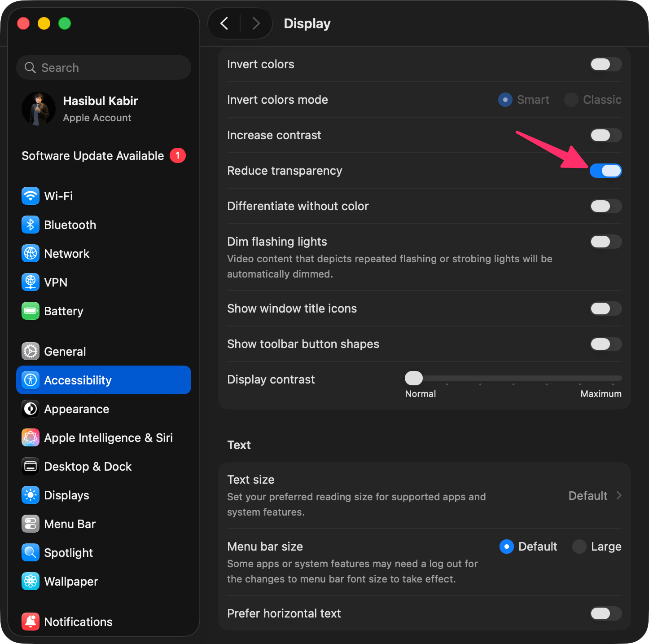Click the Display page title
This screenshot has width=649, height=644.
[307, 23]
